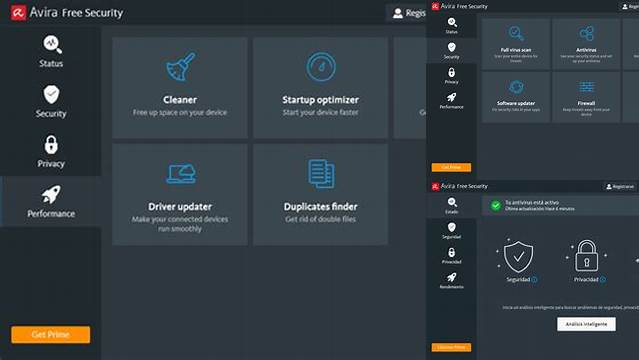
Task: Open Privacy in the large window sidebar
Action: 51,151
